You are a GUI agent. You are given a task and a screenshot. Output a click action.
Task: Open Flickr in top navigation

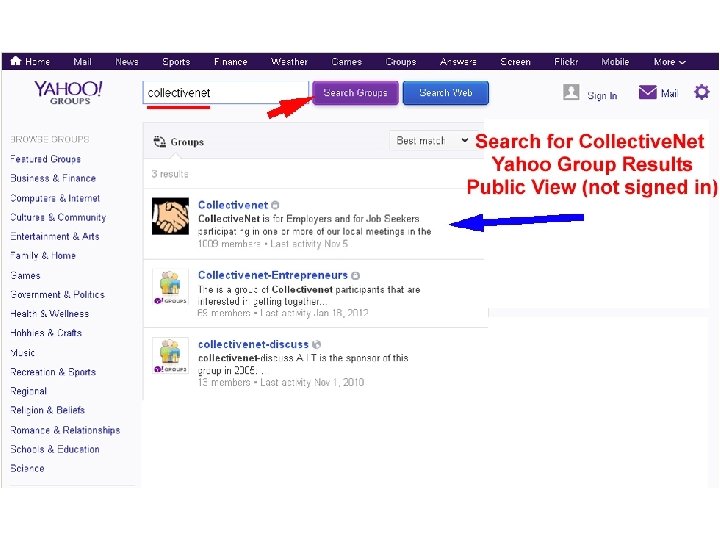point(566,62)
